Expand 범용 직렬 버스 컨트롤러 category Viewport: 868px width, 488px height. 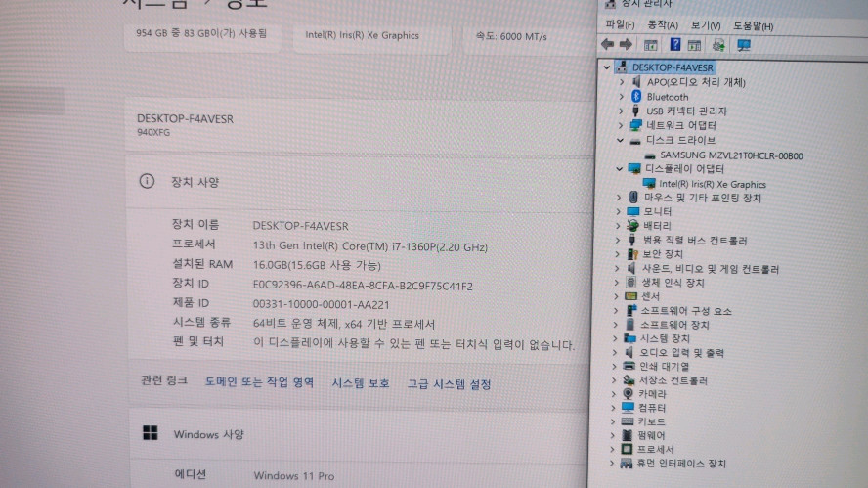[618, 240]
